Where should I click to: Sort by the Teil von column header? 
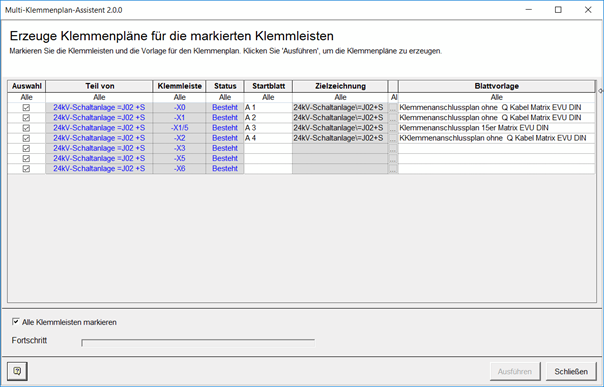(x=99, y=86)
